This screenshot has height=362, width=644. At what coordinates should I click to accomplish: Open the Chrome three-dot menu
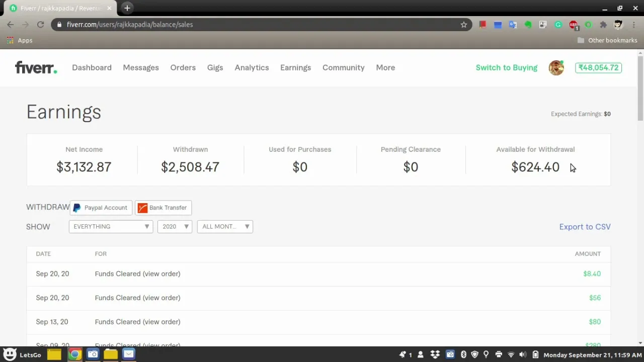[633, 24]
